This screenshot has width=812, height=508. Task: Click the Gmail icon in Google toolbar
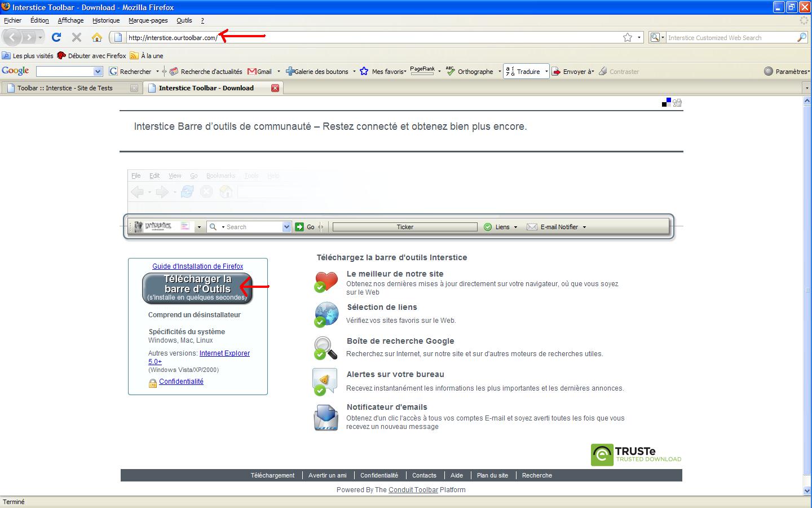tap(260, 72)
